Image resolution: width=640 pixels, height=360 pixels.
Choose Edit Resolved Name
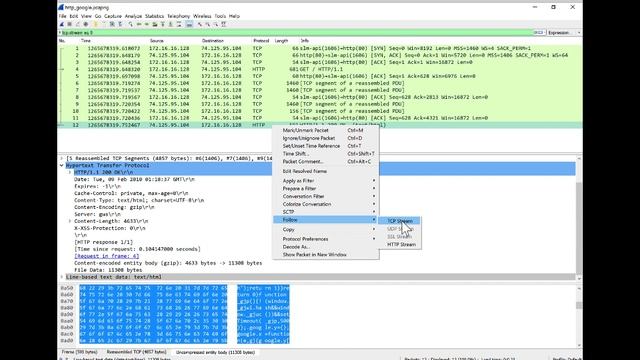click(x=326, y=171)
